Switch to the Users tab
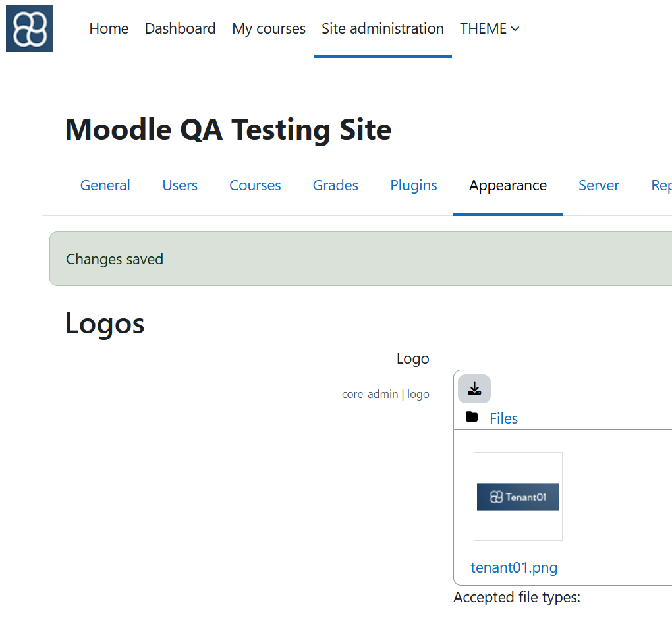This screenshot has height=618, width=672. click(x=180, y=186)
